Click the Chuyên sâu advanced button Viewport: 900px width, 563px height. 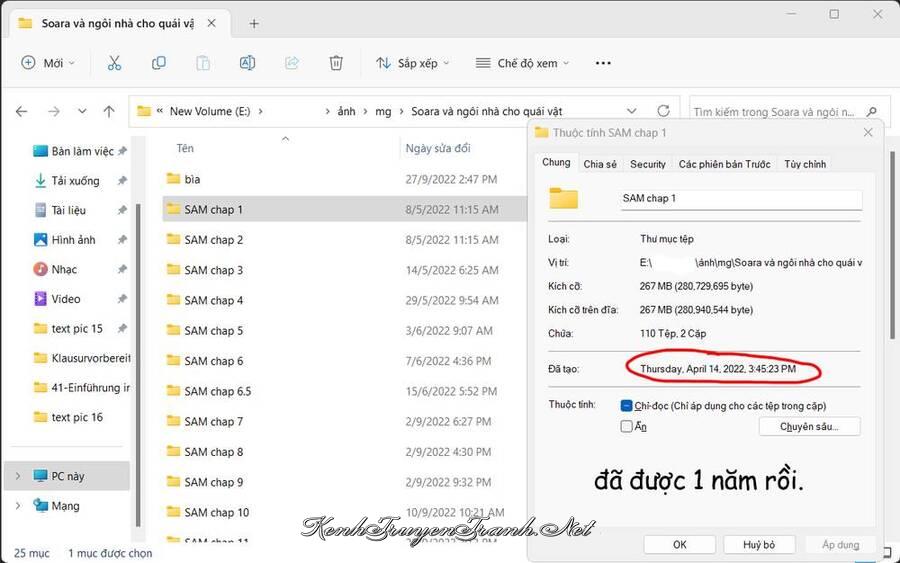point(809,426)
